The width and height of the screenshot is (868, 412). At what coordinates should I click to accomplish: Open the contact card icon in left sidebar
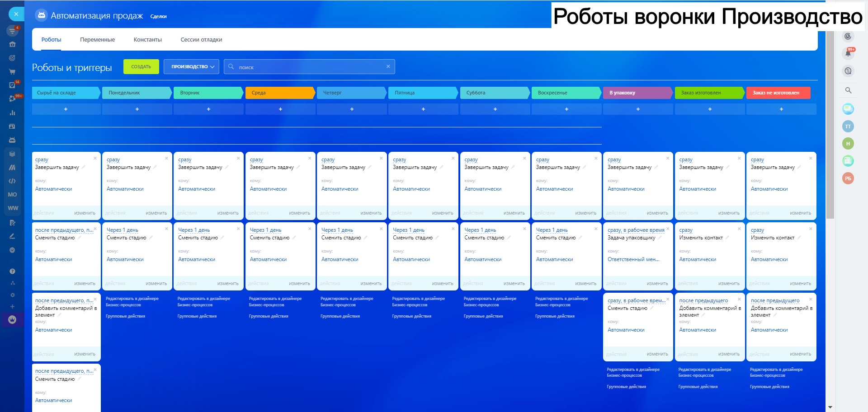[13, 126]
